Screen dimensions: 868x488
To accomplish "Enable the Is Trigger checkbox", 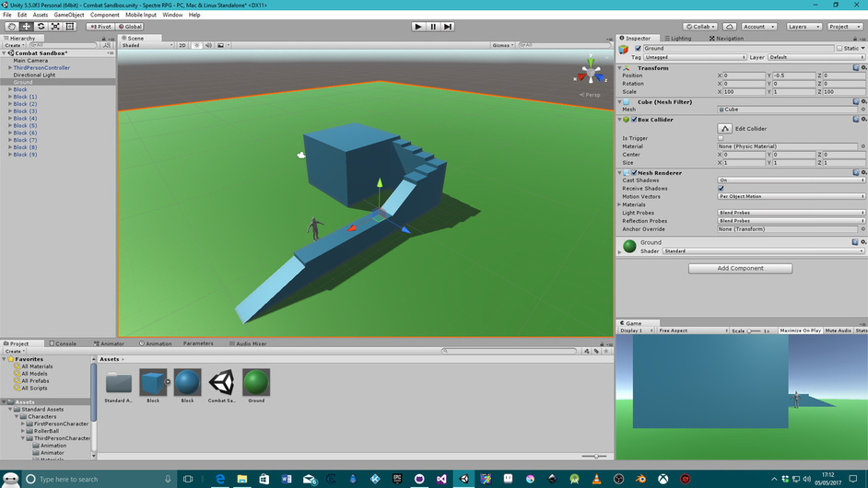I will coord(721,138).
